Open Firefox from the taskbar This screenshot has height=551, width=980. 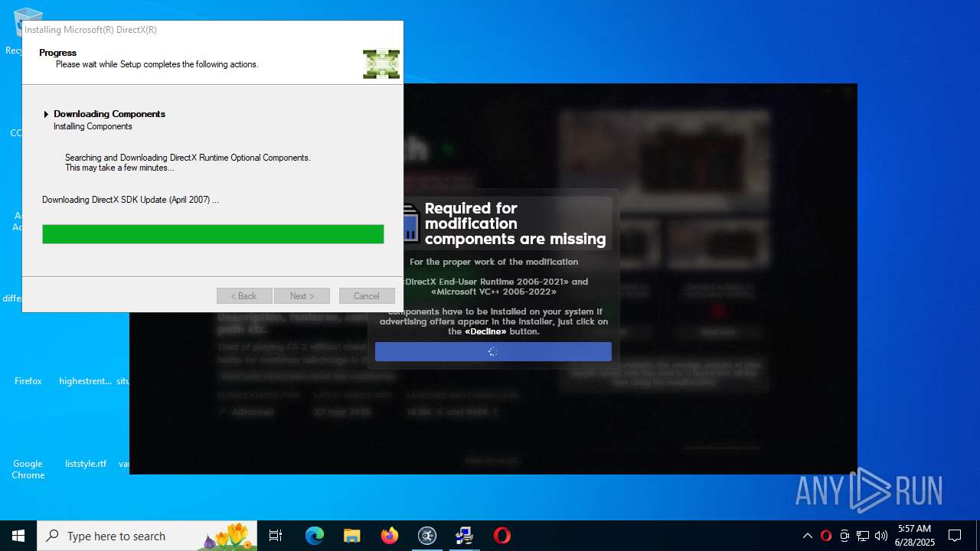[x=389, y=536]
